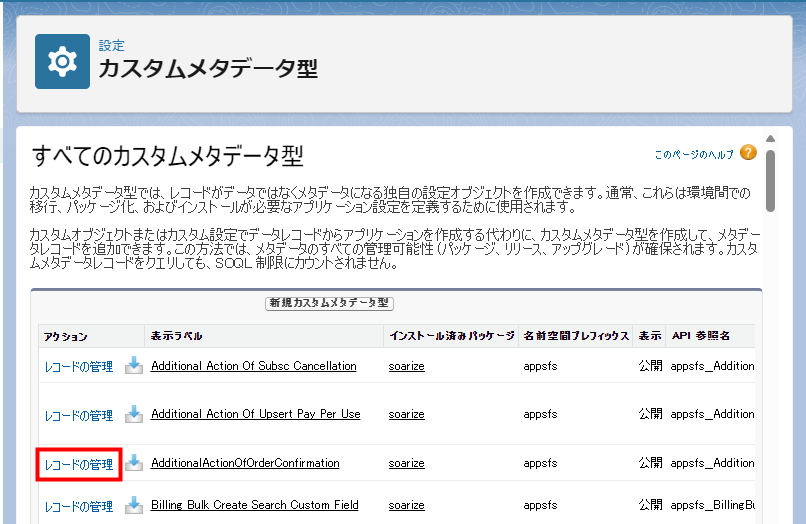Open the help question mark icon
The width and height of the screenshot is (806, 524).
click(748, 153)
